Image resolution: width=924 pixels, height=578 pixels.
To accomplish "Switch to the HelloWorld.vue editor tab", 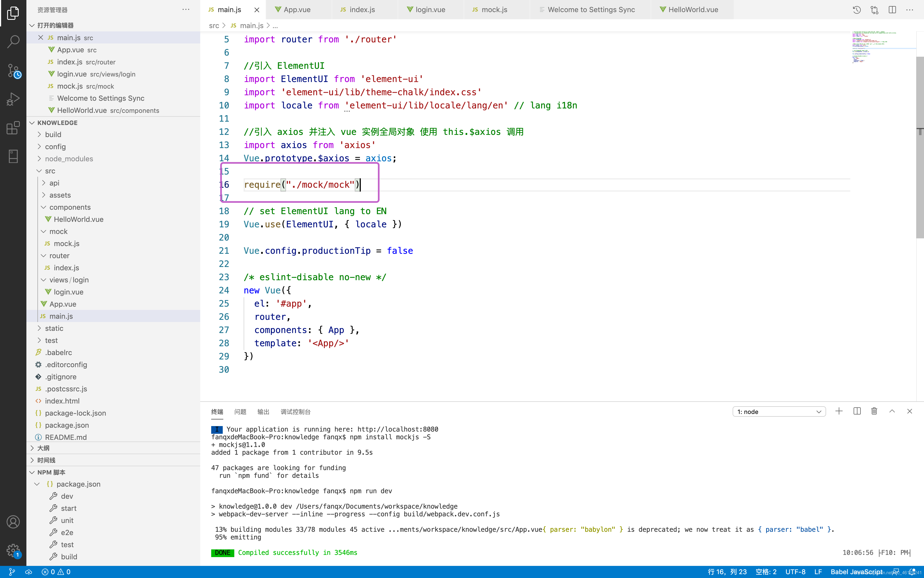I will coord(693,10).
